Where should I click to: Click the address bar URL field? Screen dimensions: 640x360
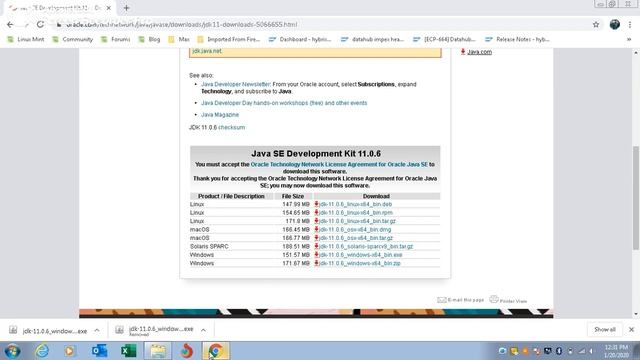[318, 24]
